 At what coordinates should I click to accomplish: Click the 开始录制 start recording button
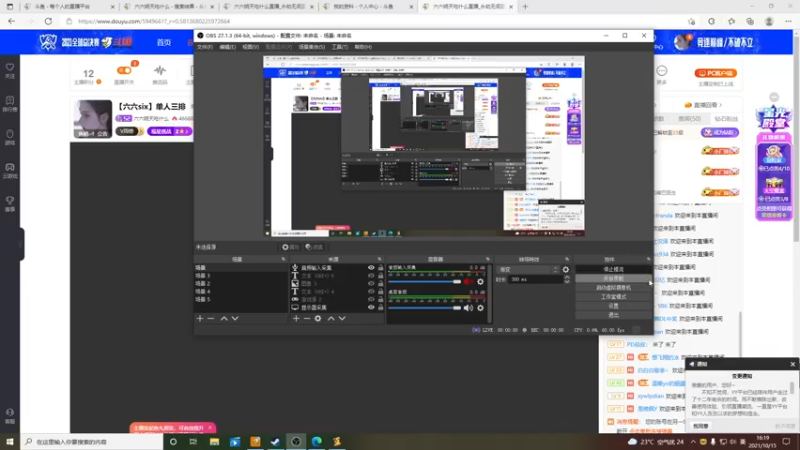(613, 279)
